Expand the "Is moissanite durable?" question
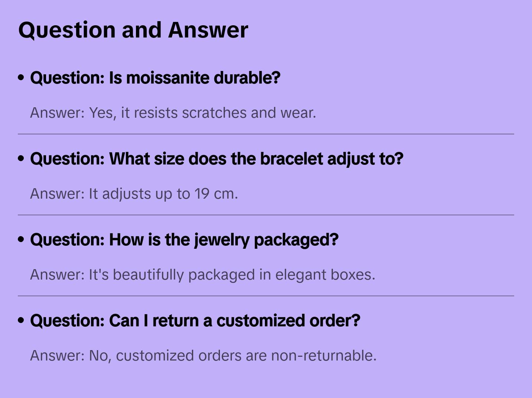Image resolution: width=532 pixels, height=398 pixels. click(155, 78)
